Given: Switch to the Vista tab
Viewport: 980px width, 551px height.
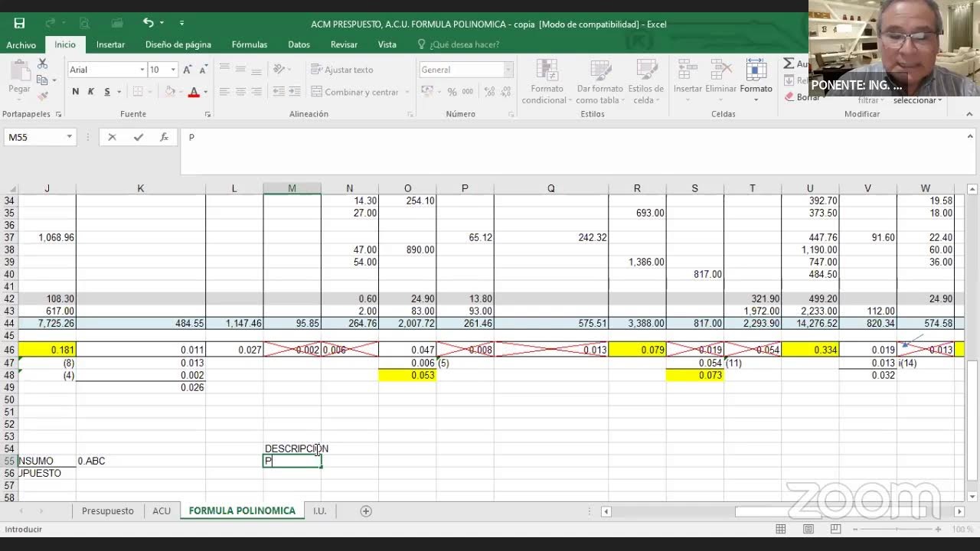Looking at the screenshot, I should click(x=387, y=44).
